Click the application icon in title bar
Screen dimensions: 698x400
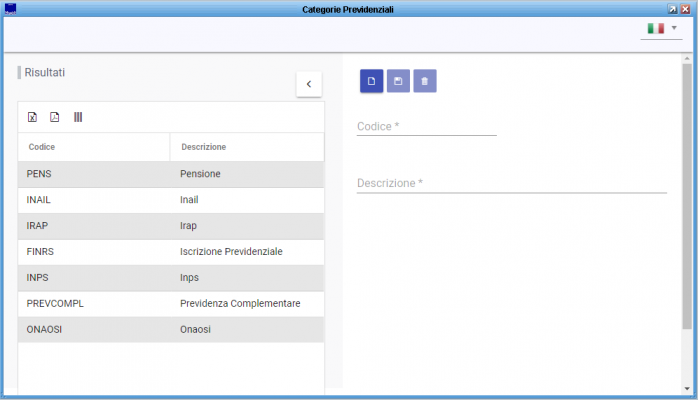coord(10,9)
